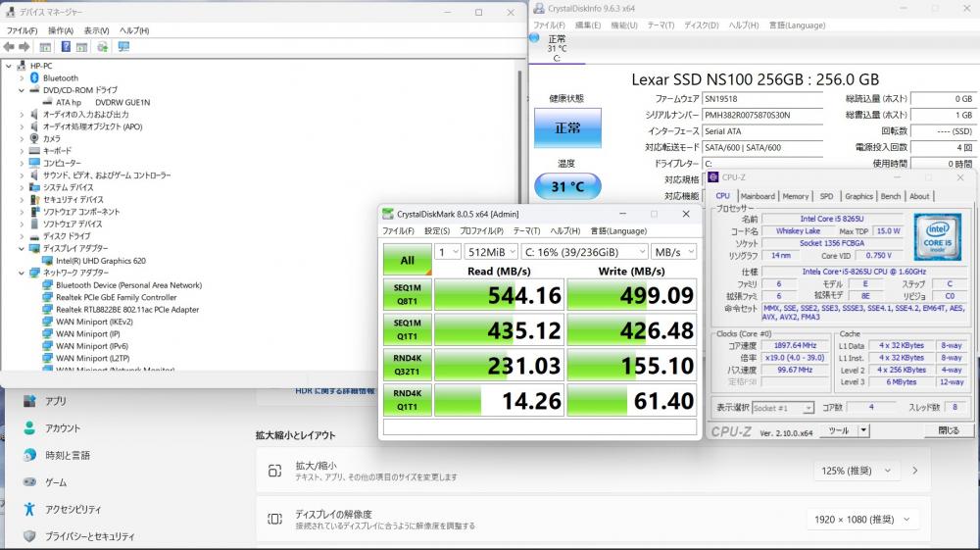Run the RND4K Q1T1 test

[407, 399]
